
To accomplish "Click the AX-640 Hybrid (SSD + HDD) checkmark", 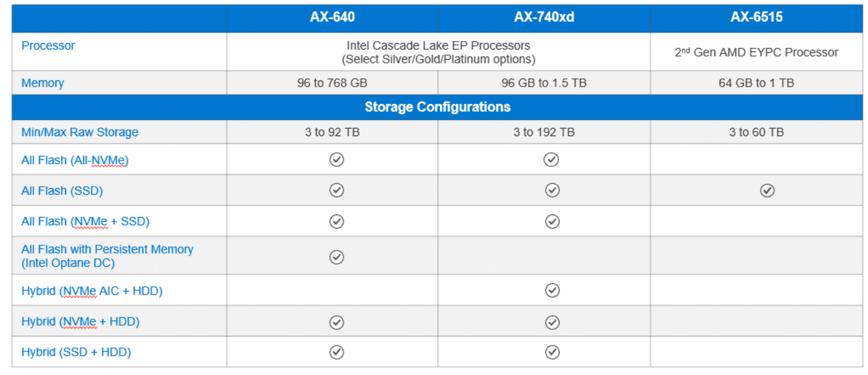I will click(x=337, y=352).
